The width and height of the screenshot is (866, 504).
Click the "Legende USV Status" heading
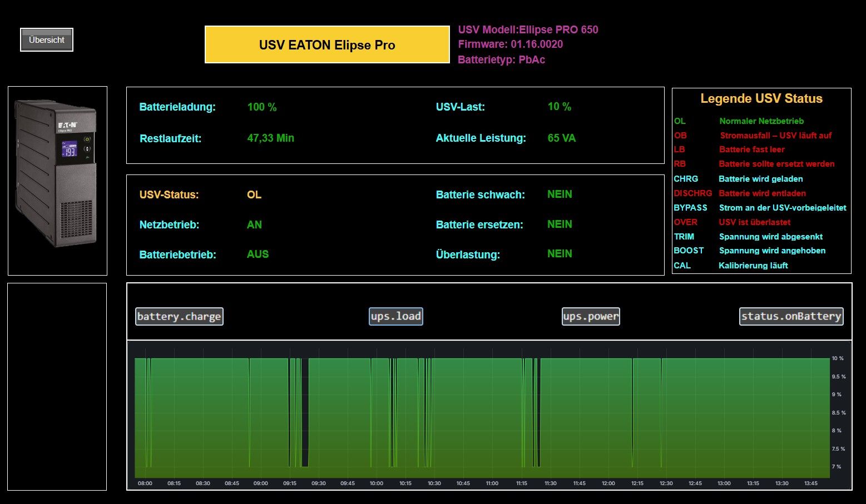coord(761,99)
